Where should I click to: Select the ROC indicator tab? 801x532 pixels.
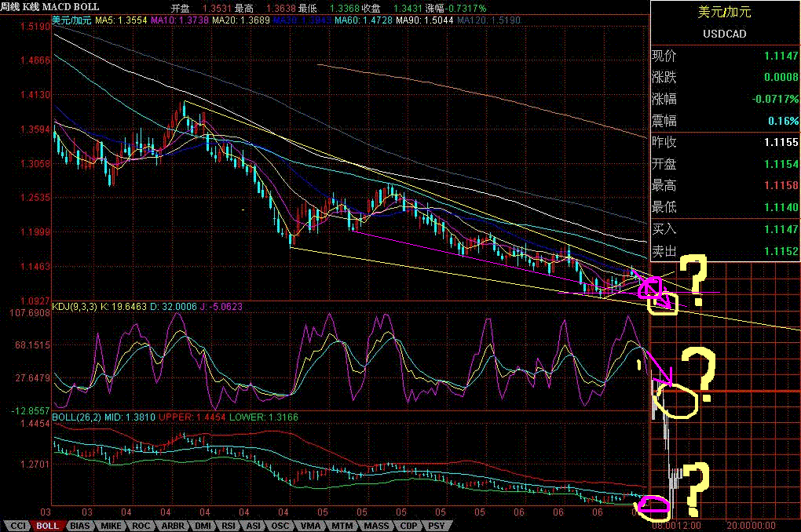[x=141, y=526]
